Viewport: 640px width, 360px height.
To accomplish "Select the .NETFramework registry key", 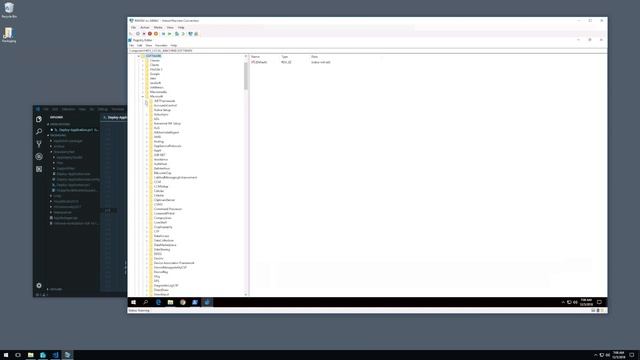I will pyautogui.click(x=164, y=101).
